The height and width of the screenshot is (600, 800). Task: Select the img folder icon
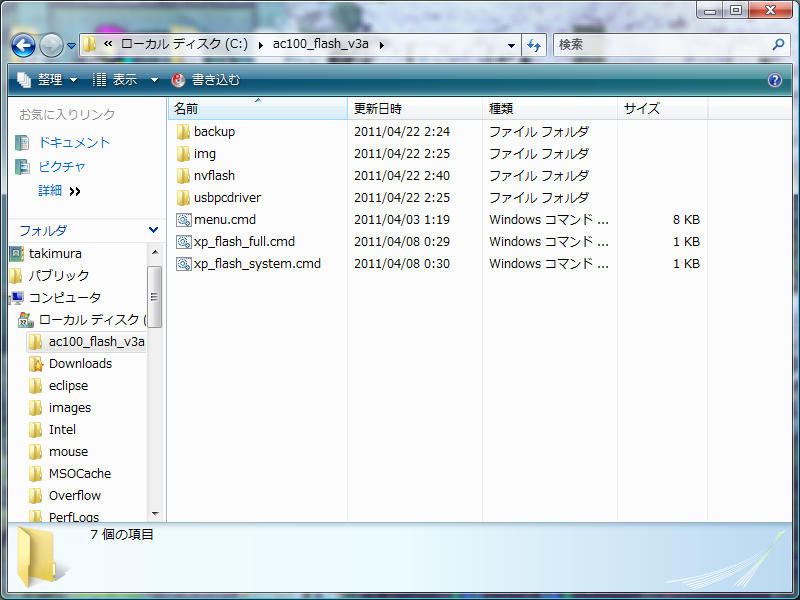click(183, 154)
